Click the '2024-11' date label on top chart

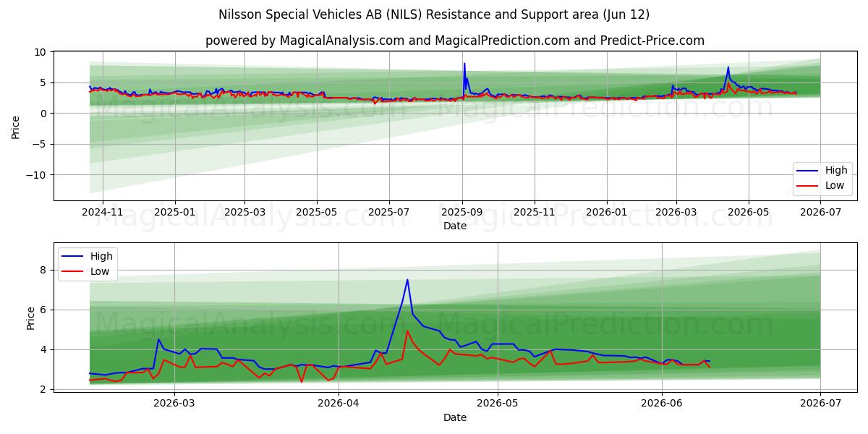[x=103, y=213]
